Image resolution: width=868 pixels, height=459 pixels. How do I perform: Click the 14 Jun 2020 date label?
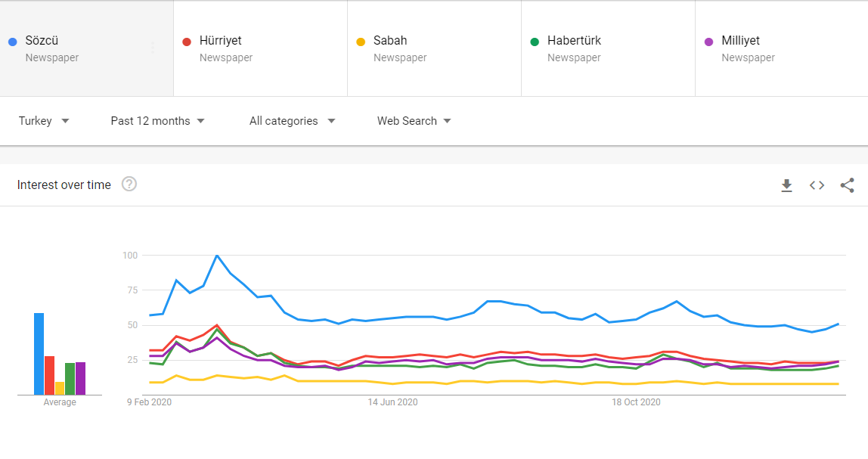click(x=393, y=402)
